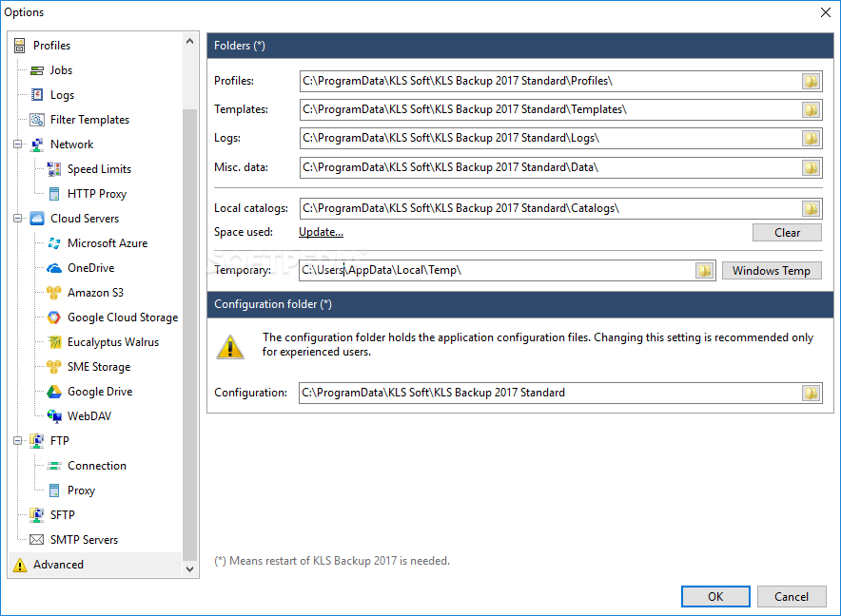Screen dimensions: 841x616
Task: Click the WebDAV icon
Action: (x=54, y=416)
